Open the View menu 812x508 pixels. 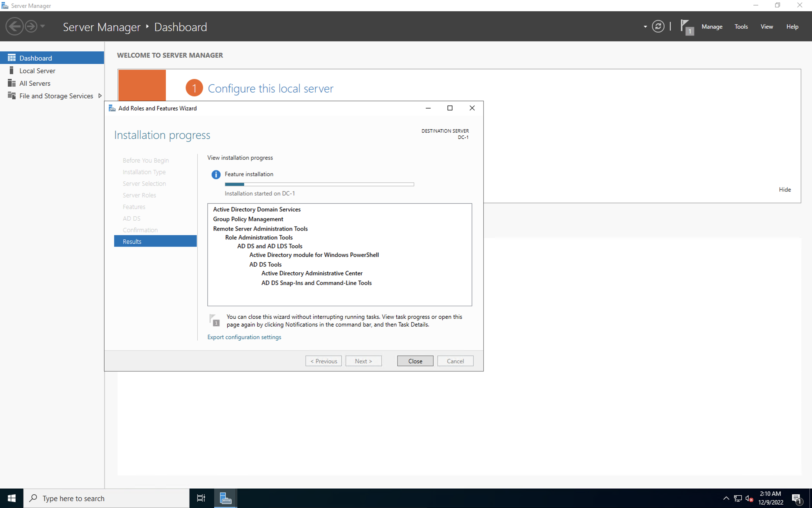pyautogui.click(x=766, y=27)
